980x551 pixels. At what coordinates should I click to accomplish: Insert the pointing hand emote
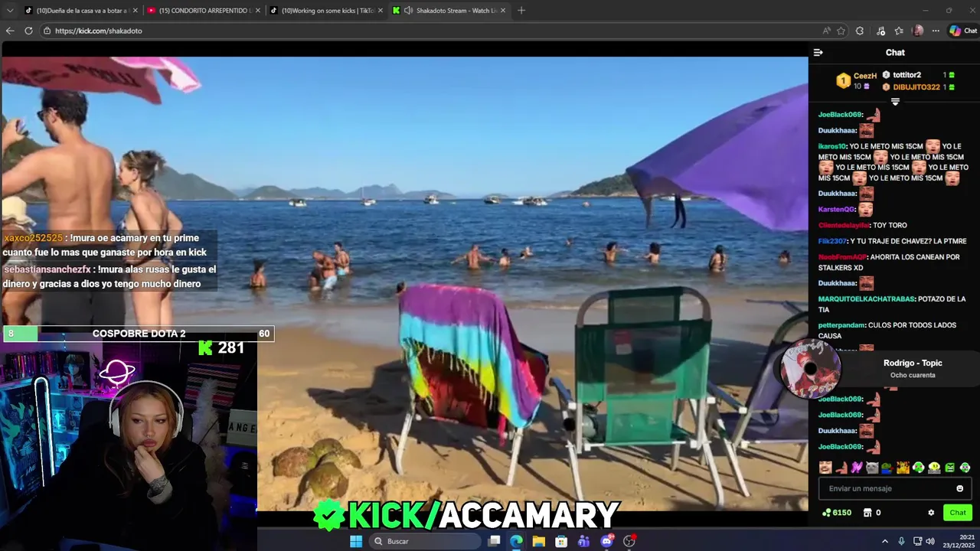pyautogui.click(x=841, y=468)
